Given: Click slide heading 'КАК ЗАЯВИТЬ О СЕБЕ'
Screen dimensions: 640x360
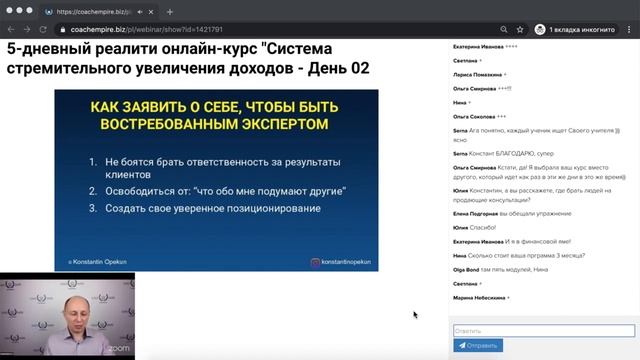Looking at the screenshot, I should pos(214,116).
